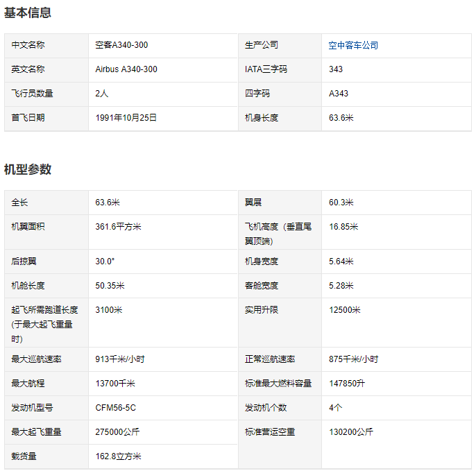Select the 基本信息 heading
Image resolution: width=476 pixels, height=471 pixels.
pos(28,12)
